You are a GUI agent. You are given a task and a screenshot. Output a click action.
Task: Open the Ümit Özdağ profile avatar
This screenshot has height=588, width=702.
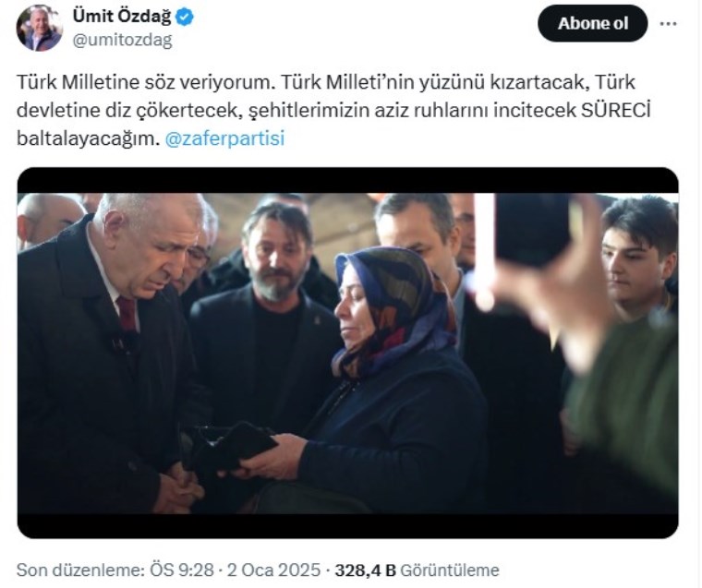[x=40, y=29]
